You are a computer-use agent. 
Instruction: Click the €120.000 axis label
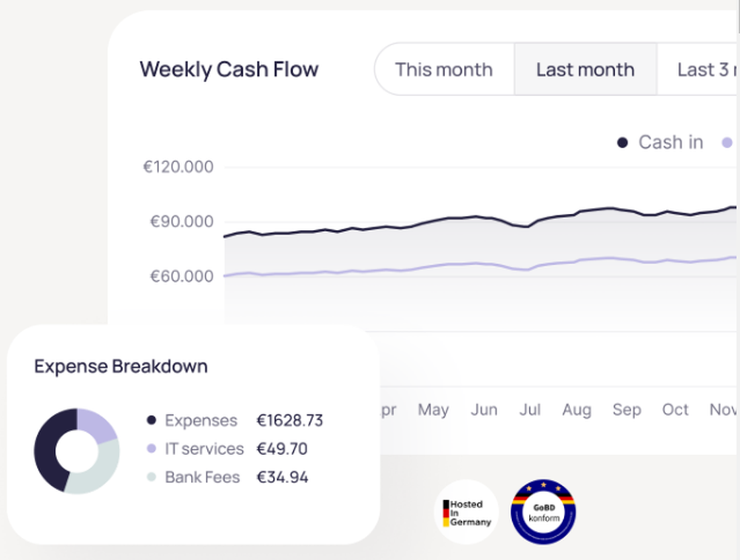178,166
